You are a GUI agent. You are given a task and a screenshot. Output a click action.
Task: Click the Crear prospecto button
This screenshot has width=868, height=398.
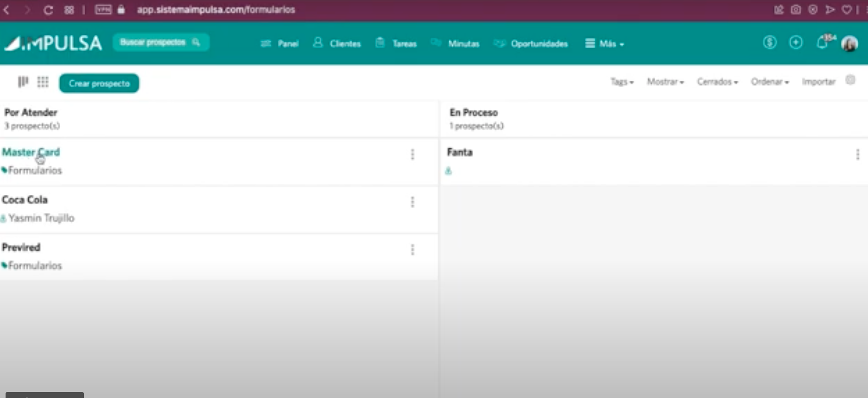click(99, 83)
